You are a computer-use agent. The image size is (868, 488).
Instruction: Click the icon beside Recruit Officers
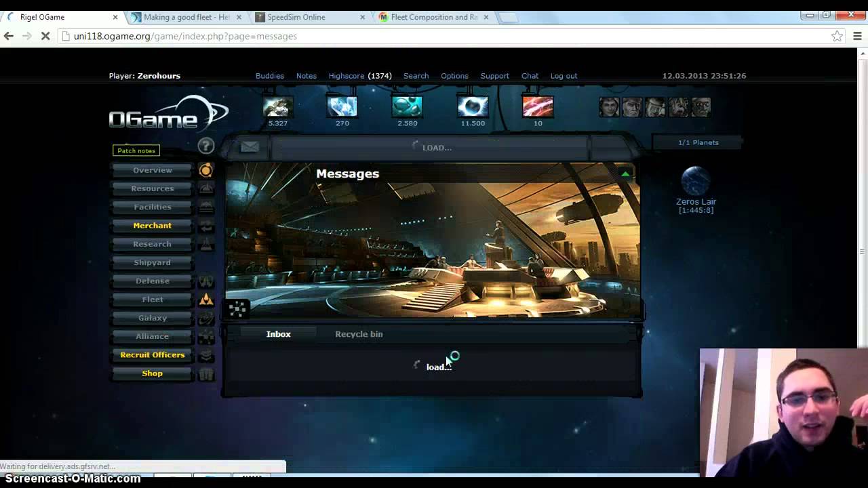tap(206, 355)
